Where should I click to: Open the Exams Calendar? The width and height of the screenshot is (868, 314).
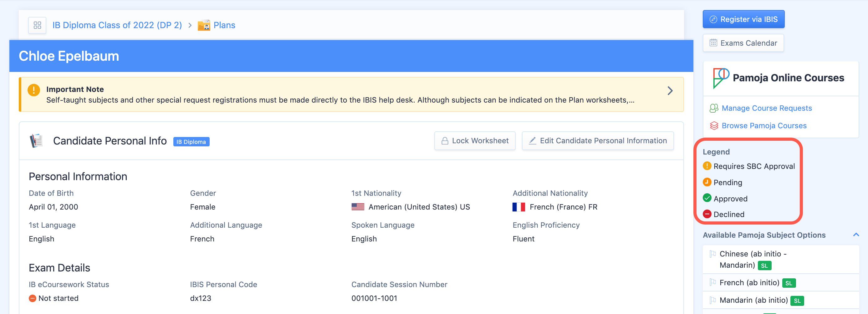tap(743, 43)
